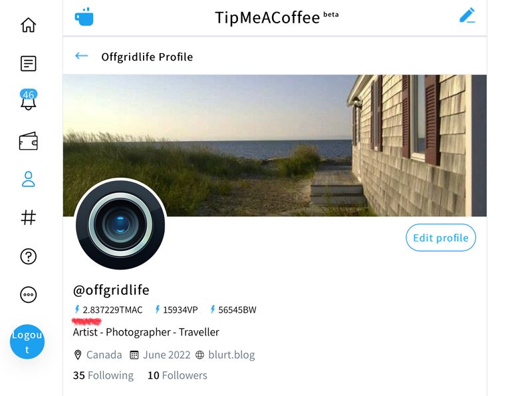Screen dimensions: 532x396
Task: Open the beach house cover photo
Action: click(x=275, y=145)
